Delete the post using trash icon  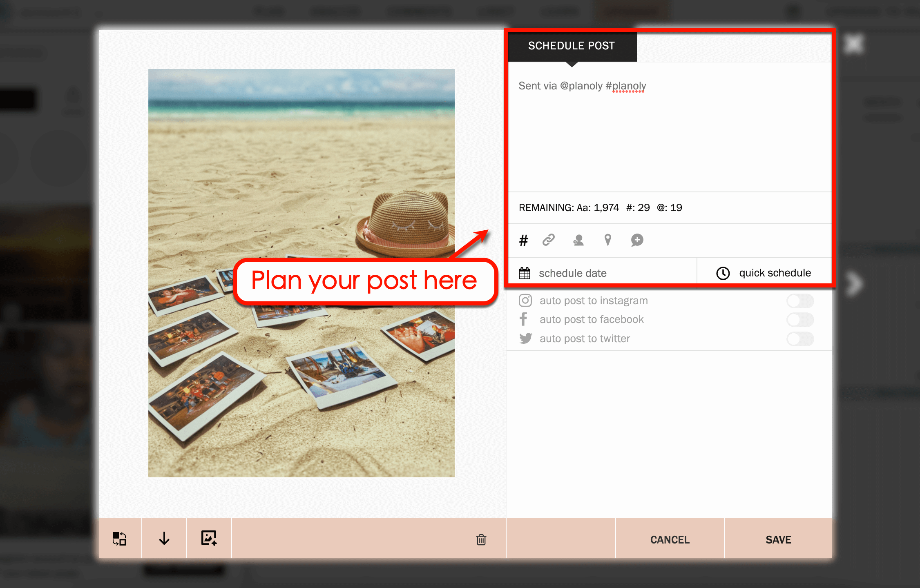[481, 539]
